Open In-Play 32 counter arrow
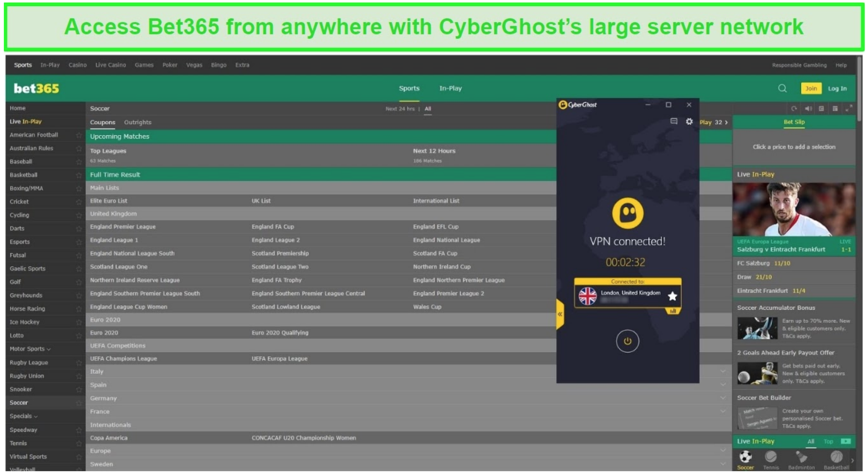 726,123
